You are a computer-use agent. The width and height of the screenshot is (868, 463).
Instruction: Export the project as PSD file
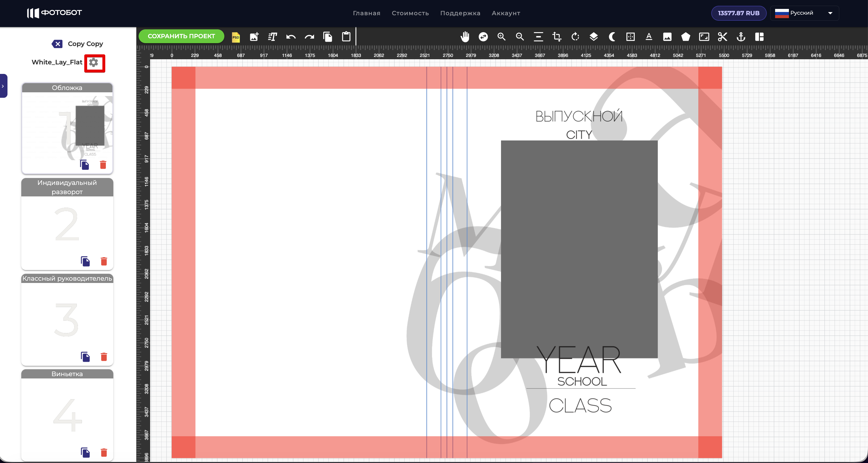(236, 37)
